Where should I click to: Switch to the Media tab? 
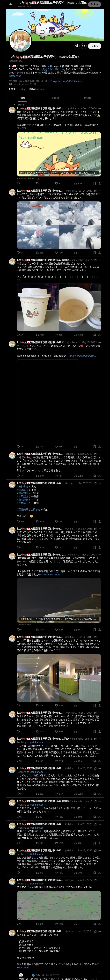point(88,98)
